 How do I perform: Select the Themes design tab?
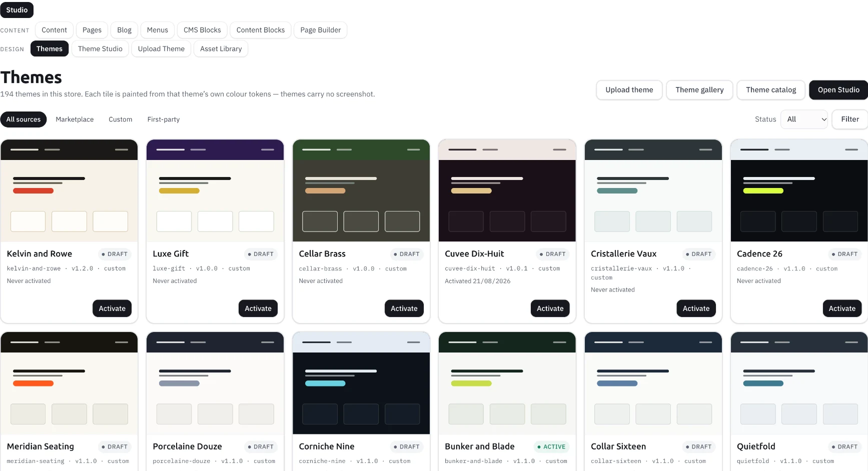[49, 48]
